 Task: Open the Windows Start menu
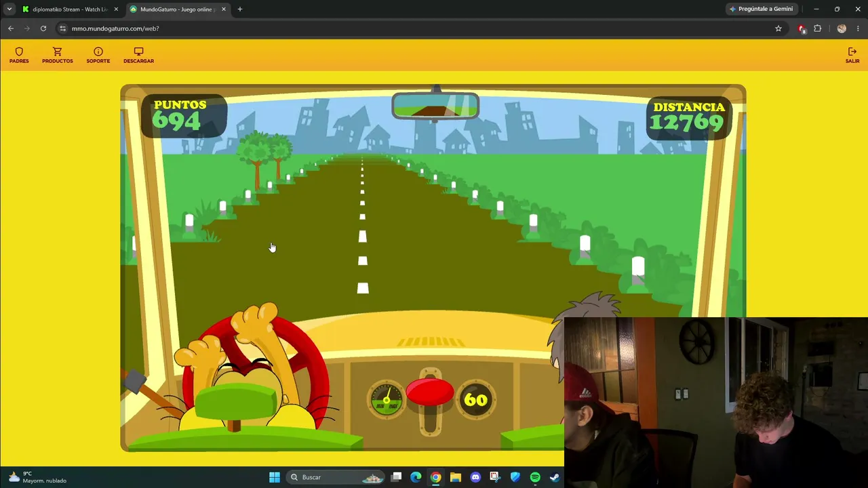275,477
